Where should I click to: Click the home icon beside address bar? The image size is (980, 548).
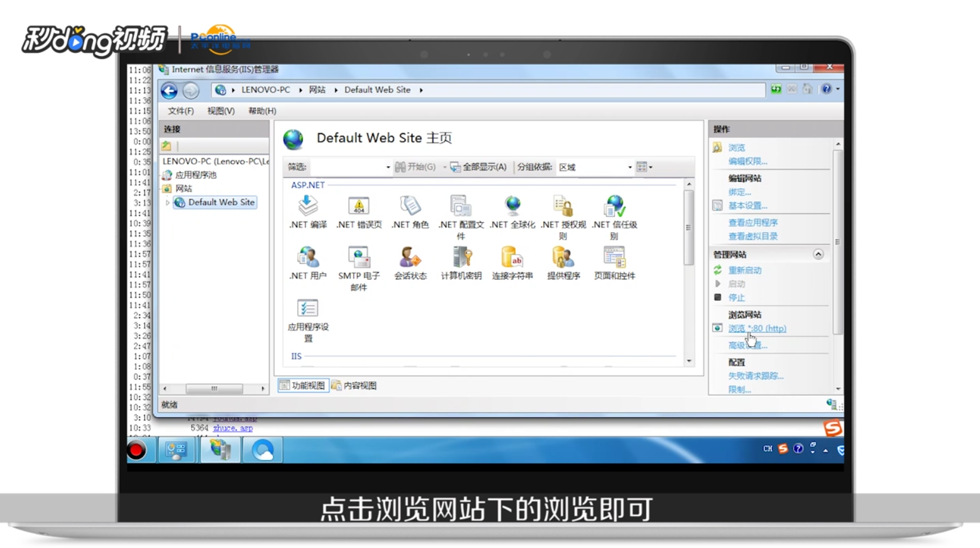coord(808,89)
